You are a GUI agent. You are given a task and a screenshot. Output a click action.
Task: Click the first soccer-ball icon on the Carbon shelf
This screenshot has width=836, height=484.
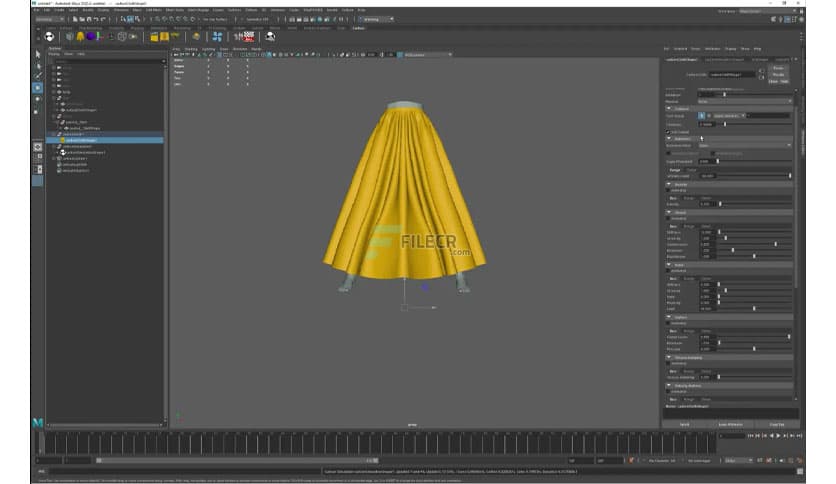(49, 37)
